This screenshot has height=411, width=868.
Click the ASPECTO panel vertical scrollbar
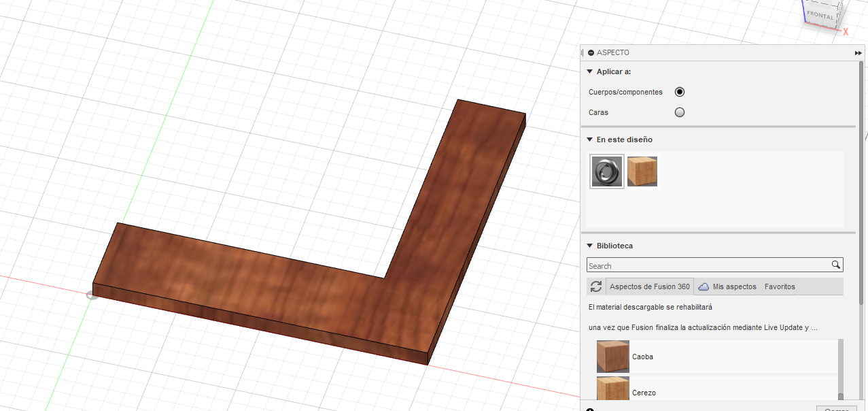pos(862,184)
